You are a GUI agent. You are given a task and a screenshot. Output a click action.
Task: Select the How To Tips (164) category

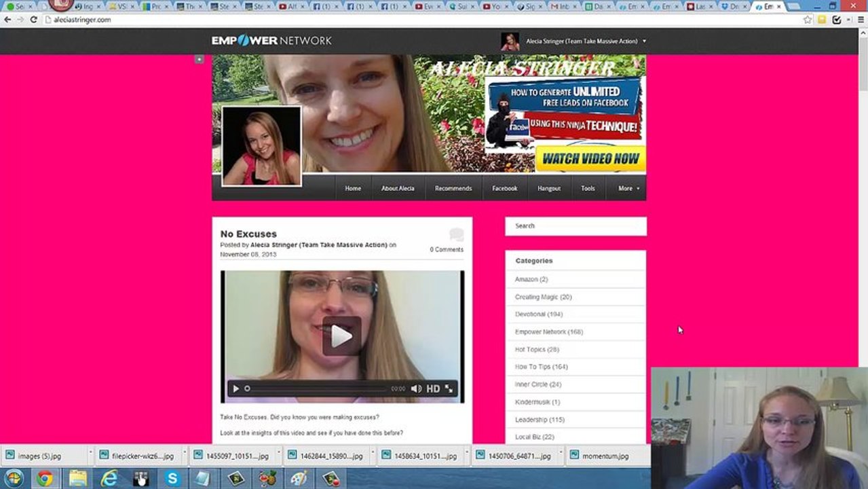pyautogui.click(x=542, y=367)
